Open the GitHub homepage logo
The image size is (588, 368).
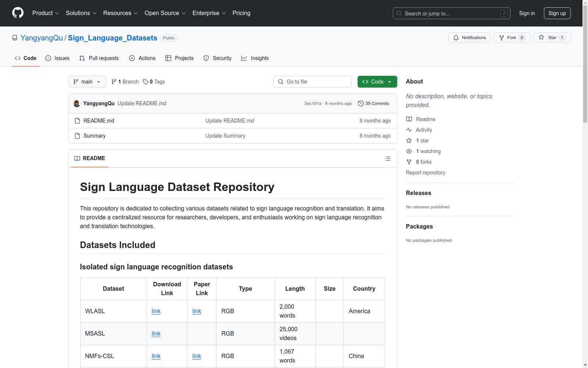click(18, 13)
